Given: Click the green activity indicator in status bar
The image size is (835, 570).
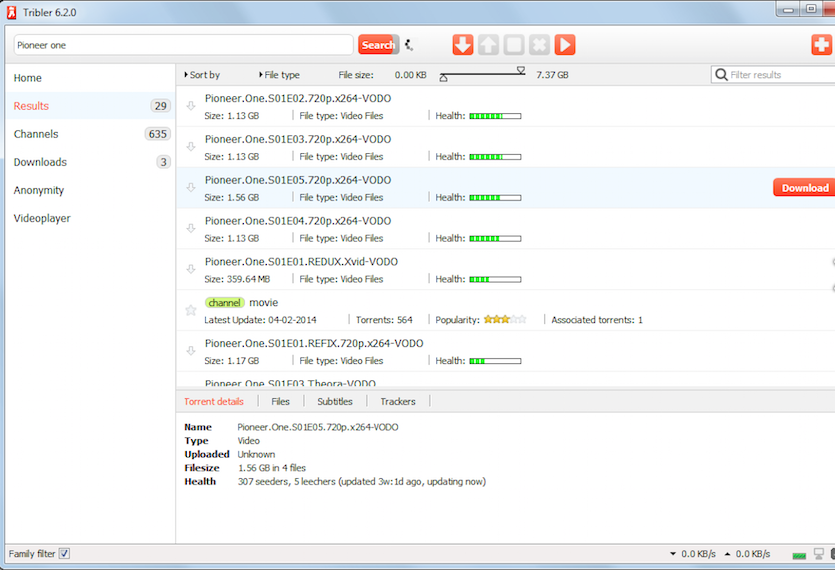Looking at the screenshot, I should pos(799,556).
